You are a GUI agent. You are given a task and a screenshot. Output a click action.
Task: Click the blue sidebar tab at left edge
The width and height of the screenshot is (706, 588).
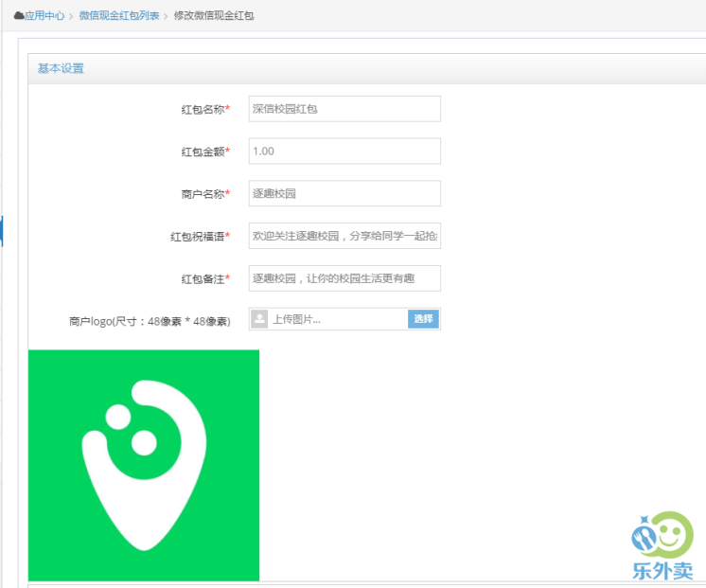pyautogui.click(x=1, y=231)
